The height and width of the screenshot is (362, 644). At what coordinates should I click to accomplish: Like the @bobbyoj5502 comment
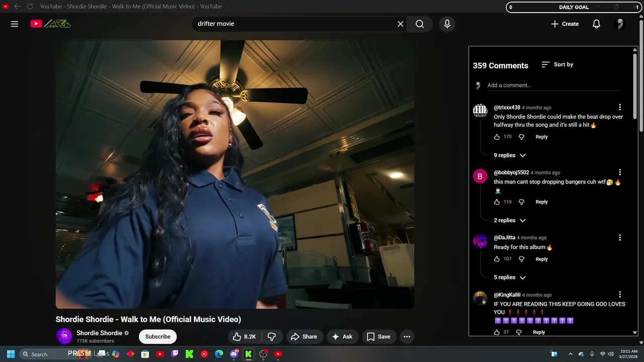tap(497, 202)
